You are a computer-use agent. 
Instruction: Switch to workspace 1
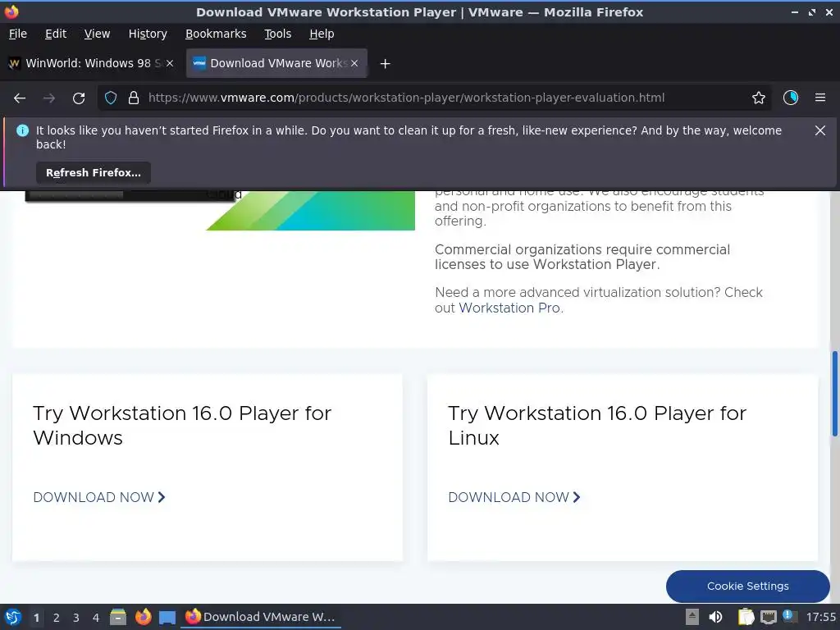coord(36,618)
